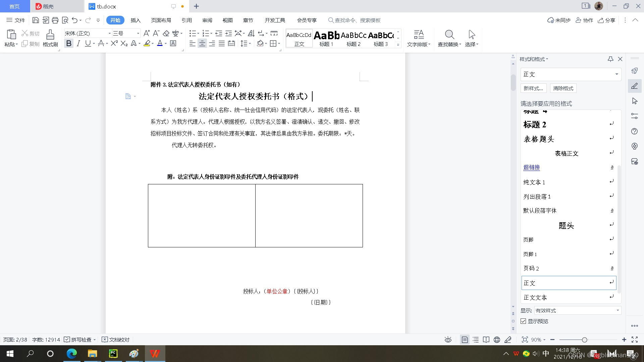Toggle the 显示预览 checkbox

click(523, 321)
